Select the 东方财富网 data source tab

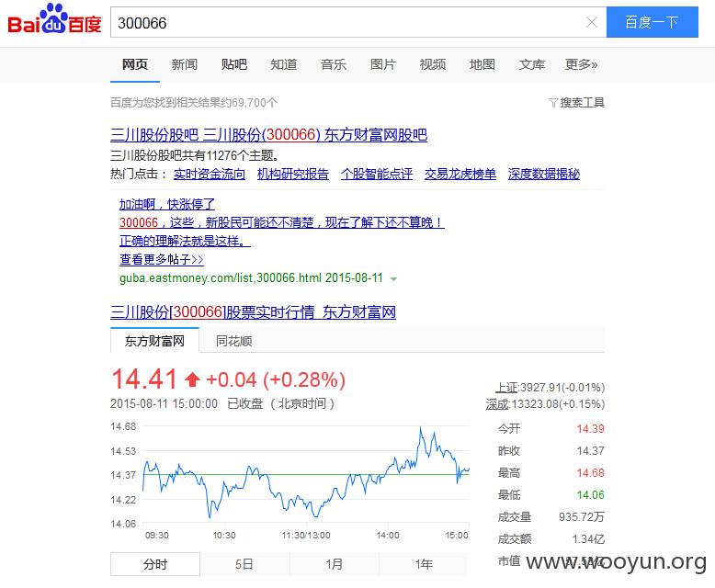click(154, 341)
